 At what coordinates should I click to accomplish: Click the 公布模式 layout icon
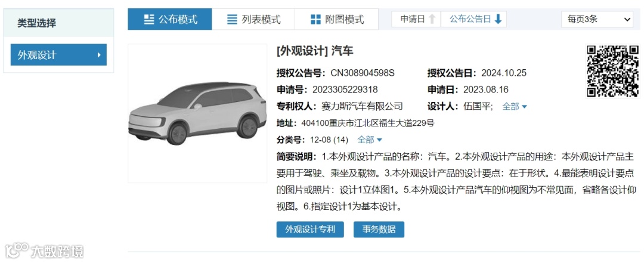(x=149, y=19)
